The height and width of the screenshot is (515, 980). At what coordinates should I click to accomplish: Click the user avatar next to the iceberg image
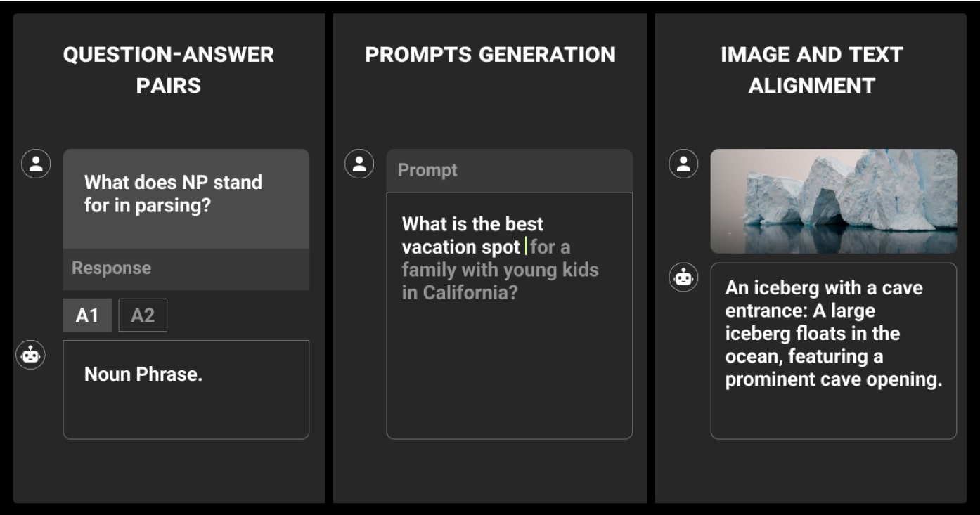(683, 164)
